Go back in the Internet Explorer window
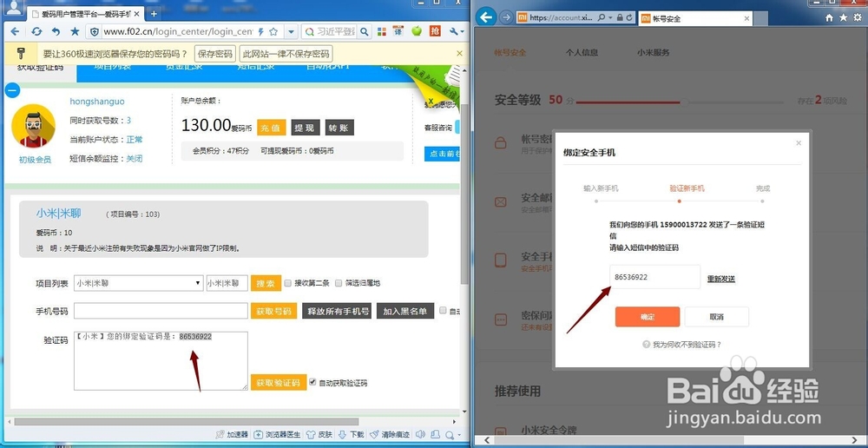 coord(486,17)
